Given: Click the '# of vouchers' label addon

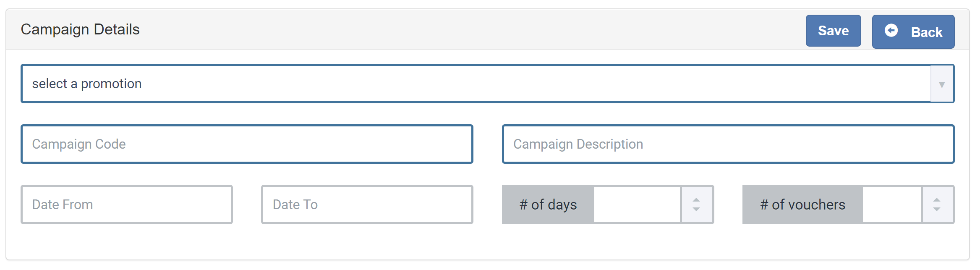Looking at the screenshot, I should click(x=802, y=204).
